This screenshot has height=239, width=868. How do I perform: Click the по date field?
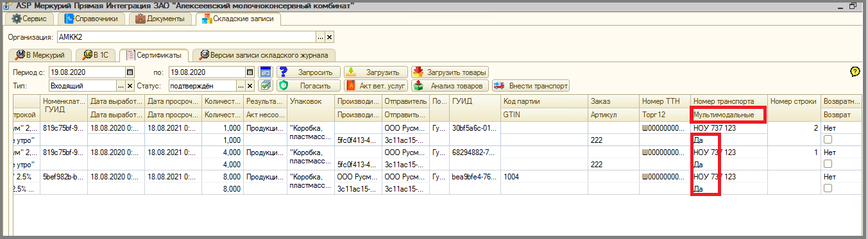point(207,72)
